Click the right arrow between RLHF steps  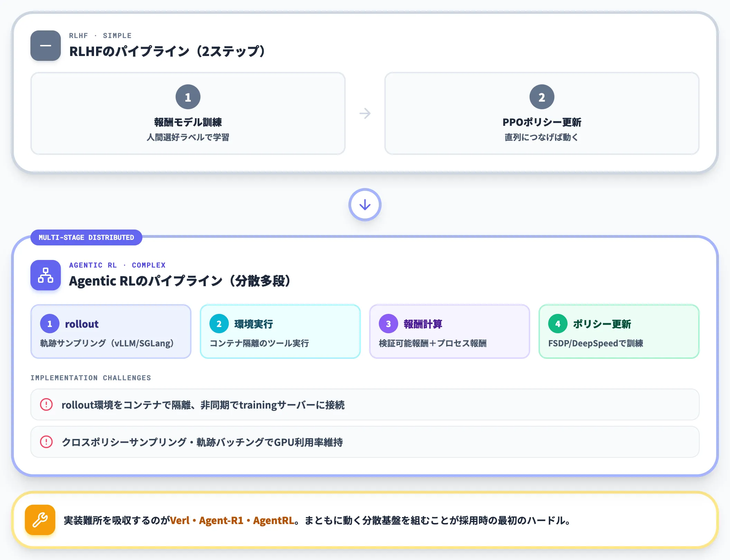[365, 113]
